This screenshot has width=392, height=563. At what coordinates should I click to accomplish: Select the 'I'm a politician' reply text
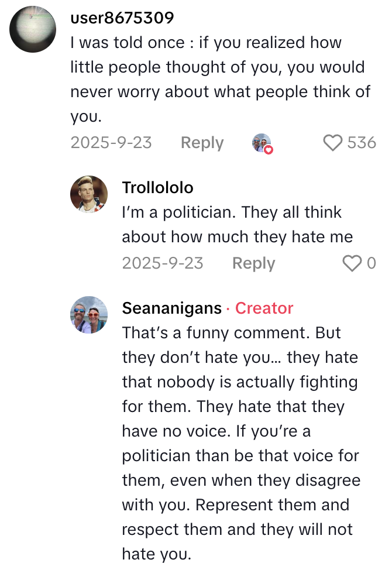click(237, 225)
